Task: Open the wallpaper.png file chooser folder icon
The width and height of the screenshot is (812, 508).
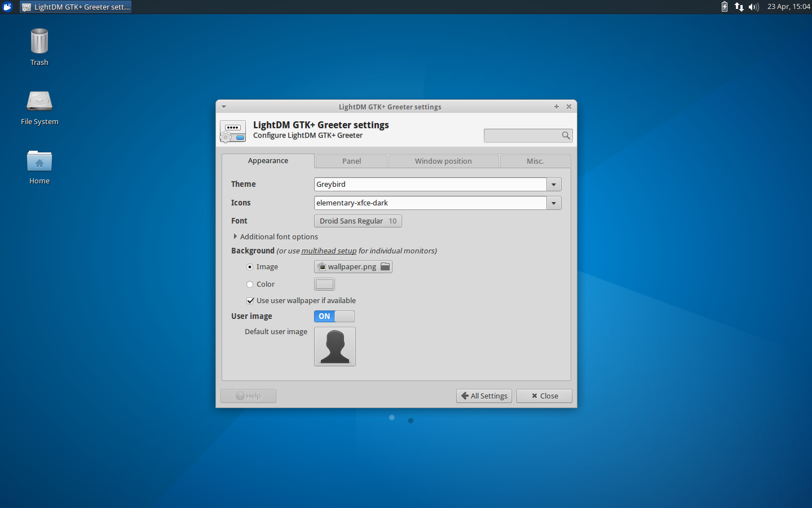Action: pos(385,266)
